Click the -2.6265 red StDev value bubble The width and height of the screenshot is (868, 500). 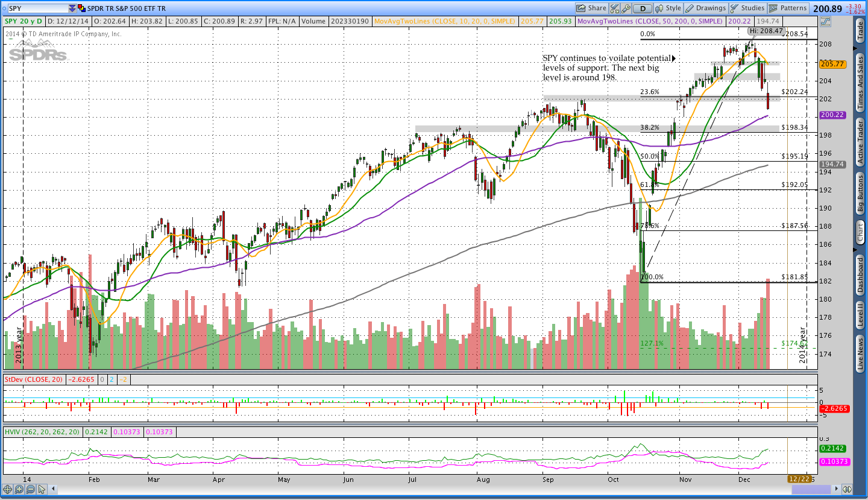[x=834, y=408]
